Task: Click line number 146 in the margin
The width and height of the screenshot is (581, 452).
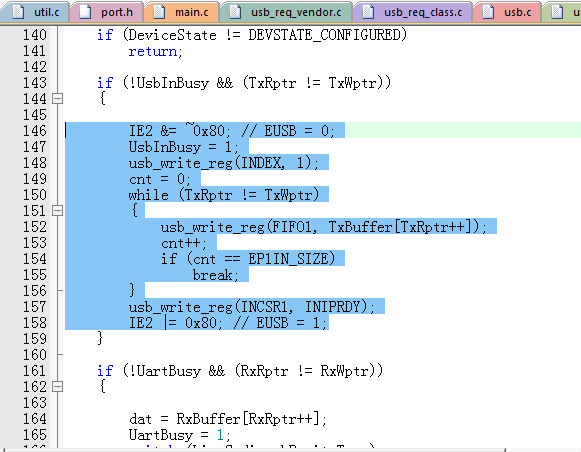Action: pyautogui.click(x=35, y=131)
